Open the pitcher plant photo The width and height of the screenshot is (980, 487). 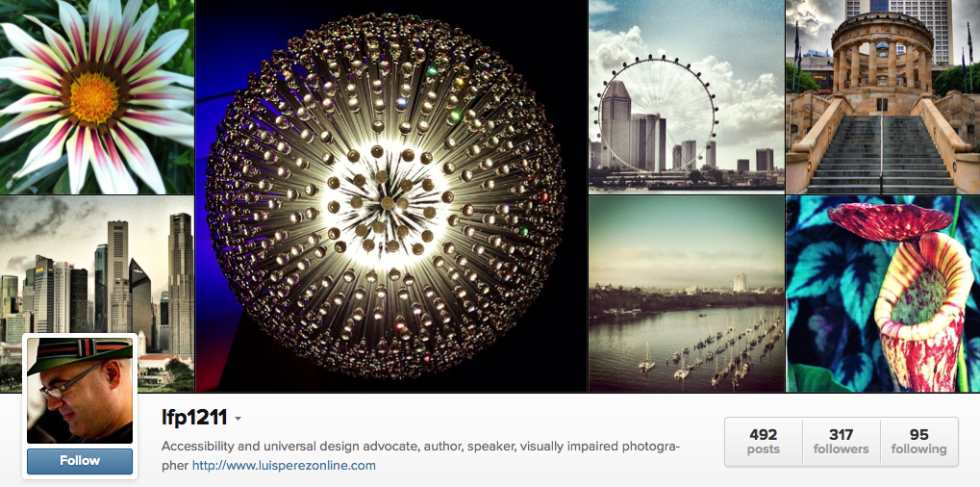point(883,294)
